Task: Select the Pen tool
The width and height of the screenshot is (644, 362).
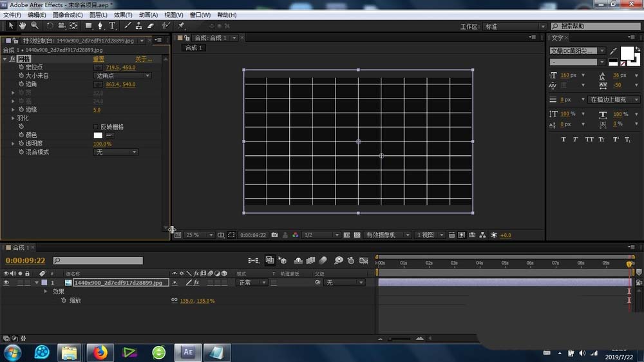Action: click(100, 26)
